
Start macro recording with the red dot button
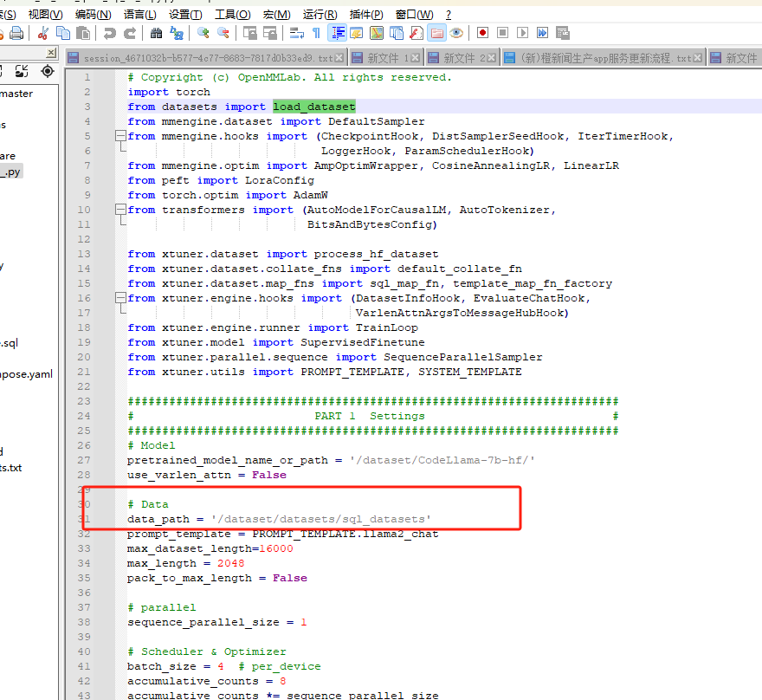click(x=482, y=33)
